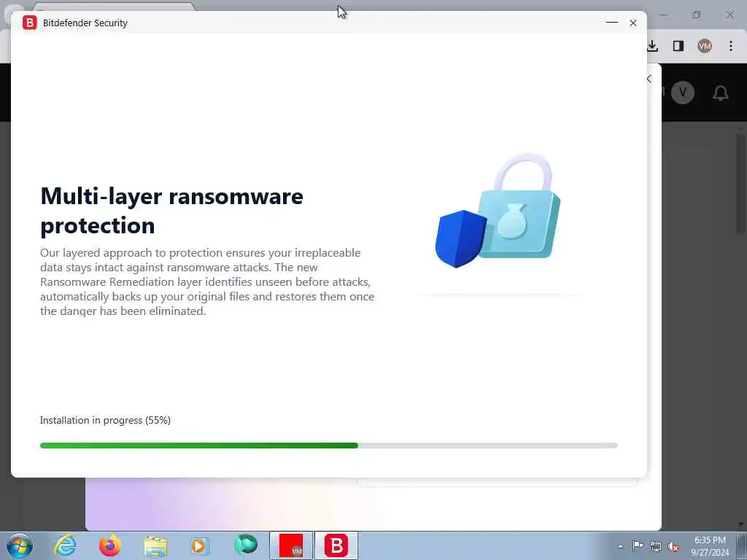Screen dimensions: 747x560
Task: Show hidden system tray icons arrow
Action: tap(620, 546)
